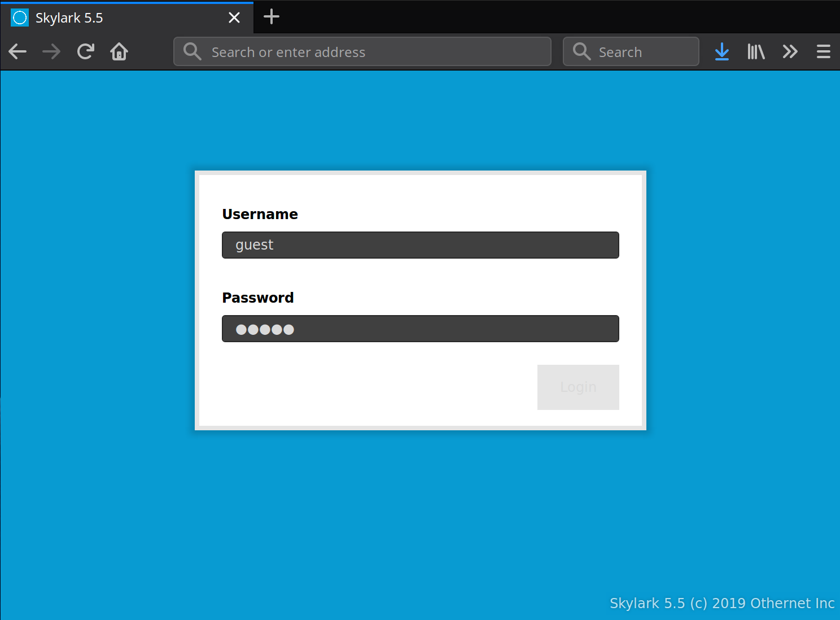Show more tools overflow chevron

click(x=790, y=52)
